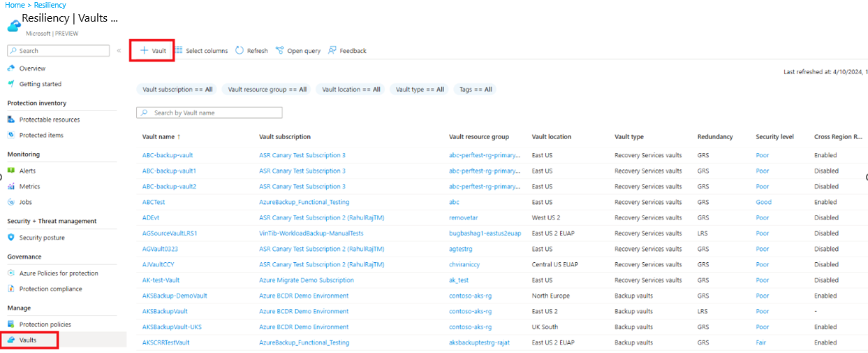Viewport: 868px width, 353px height.
Task: Open VinTib-WorkloadBackup-ManualTests subscription link
Action: click(311, 233)
